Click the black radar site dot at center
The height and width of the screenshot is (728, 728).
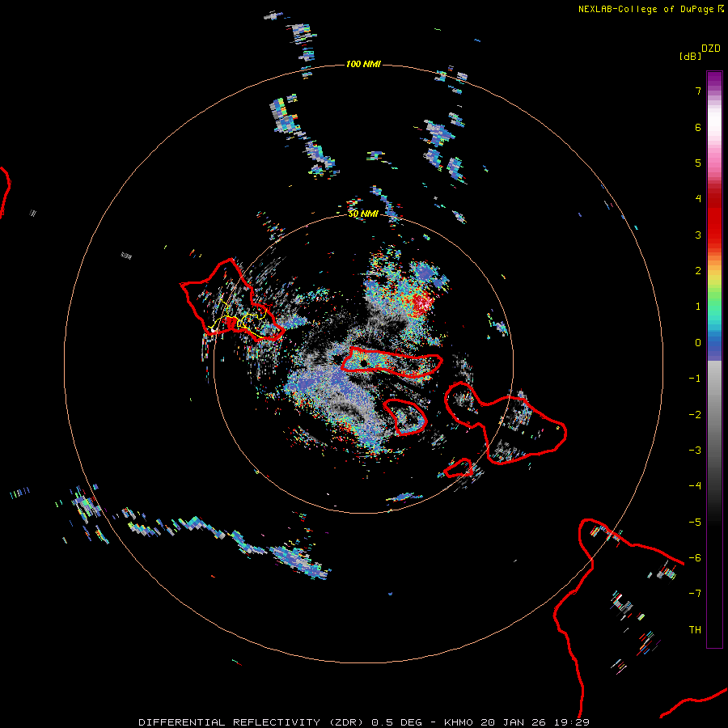[x=364, y=363]
